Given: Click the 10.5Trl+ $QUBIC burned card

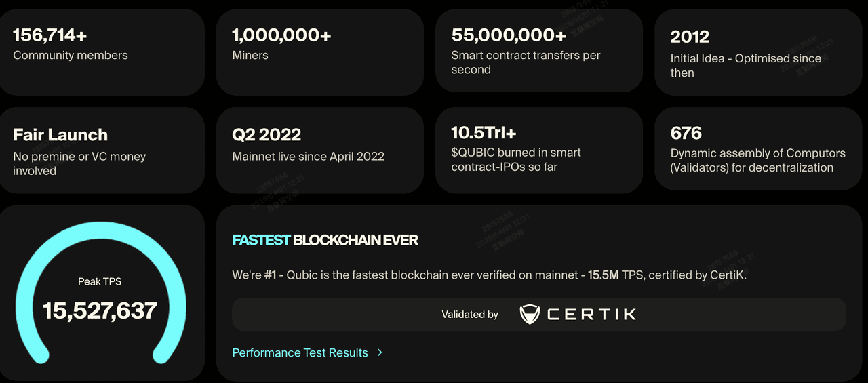Looking at the screenshot, I should click(x=538, y=150).
